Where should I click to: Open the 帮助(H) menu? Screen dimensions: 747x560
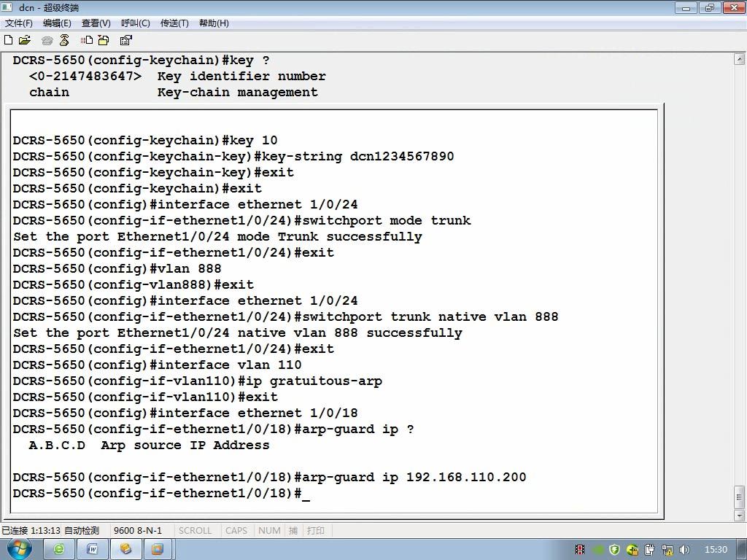pos(214,23)
